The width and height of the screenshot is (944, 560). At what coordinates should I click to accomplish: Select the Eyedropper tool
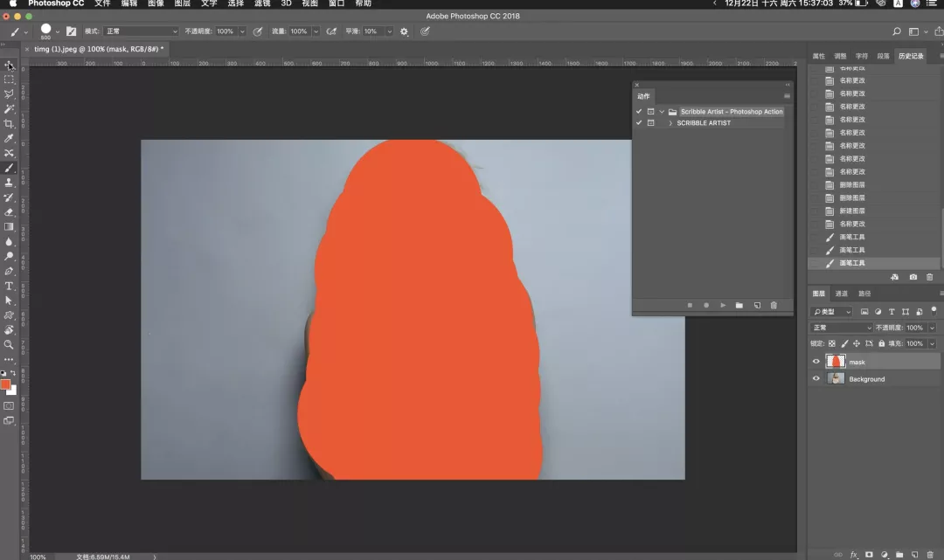[x=9, y=138]
